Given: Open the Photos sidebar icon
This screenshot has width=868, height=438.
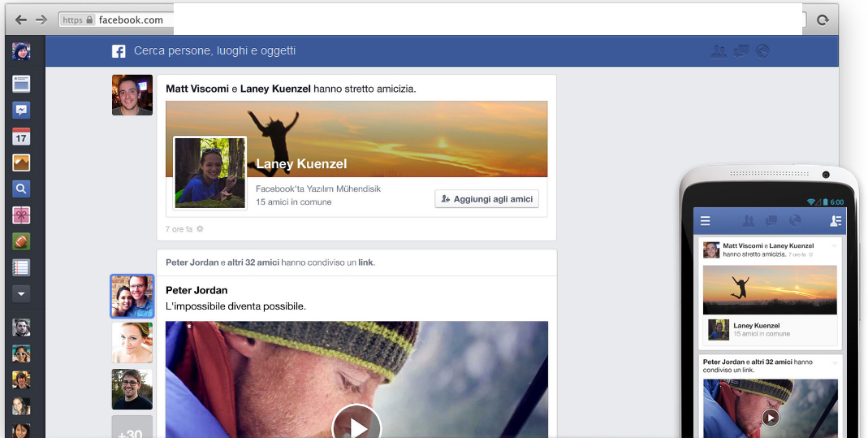Looking at the screenshot, I should [x=21, y=163].
